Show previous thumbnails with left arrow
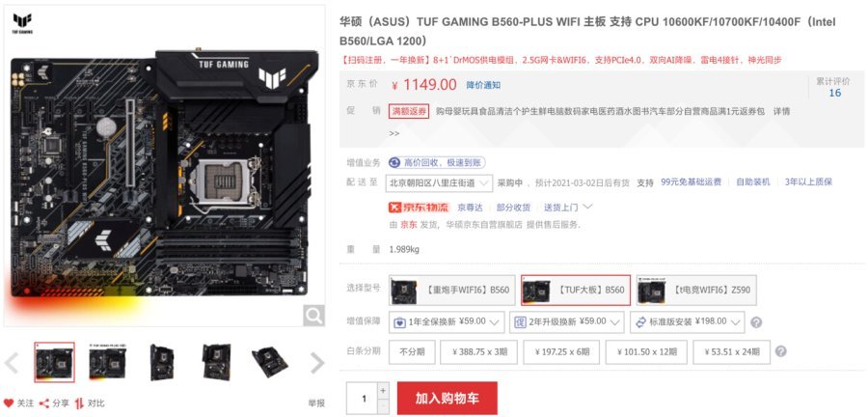 (x=11, y=363)
